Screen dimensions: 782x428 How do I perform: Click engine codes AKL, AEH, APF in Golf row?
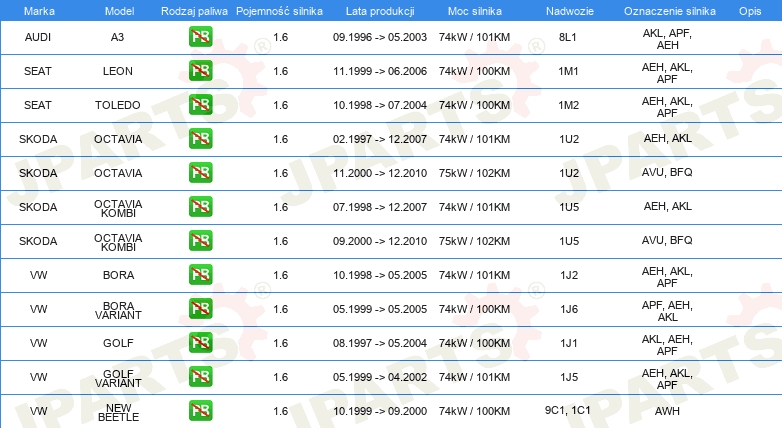click(667, 345)
